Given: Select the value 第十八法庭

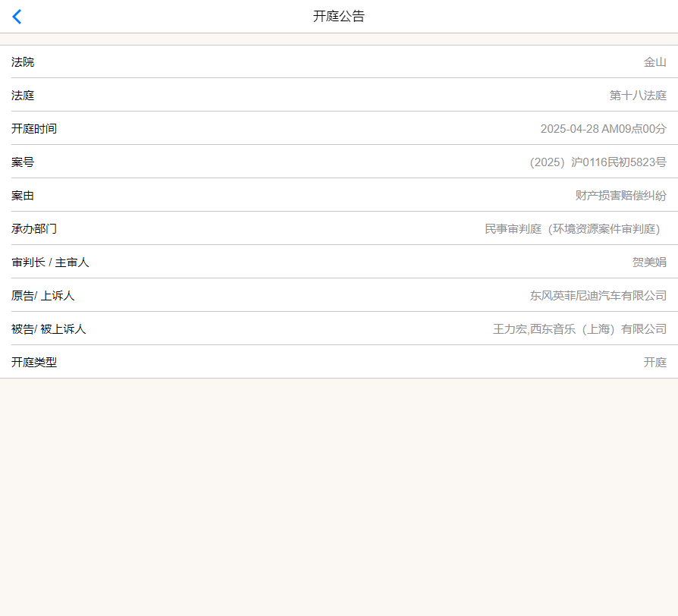Looking at the screenshot, I should [x=638, y=96].
